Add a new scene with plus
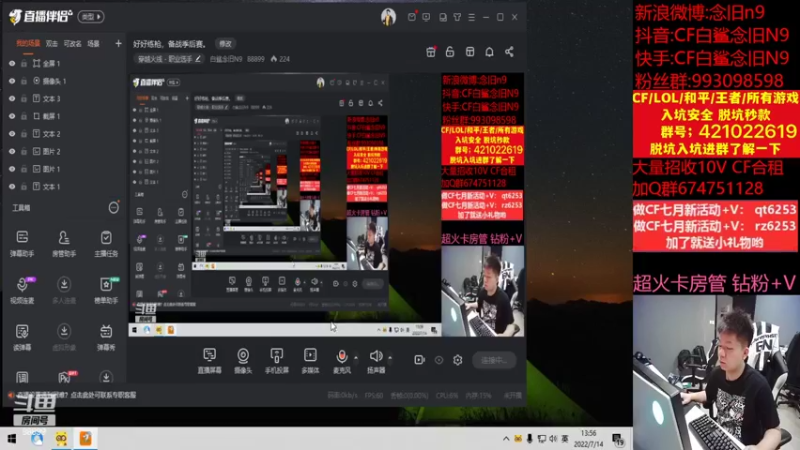This screenshot has height=450, width=800. point(118,44)
